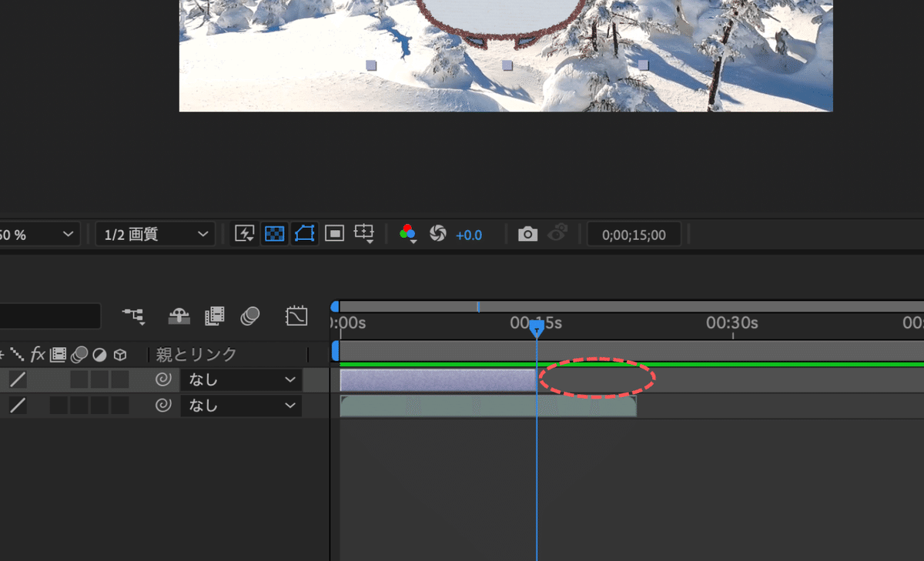Click the fx effects column header
The width and height of the screenshot is (924, 561).
(38, 355)
